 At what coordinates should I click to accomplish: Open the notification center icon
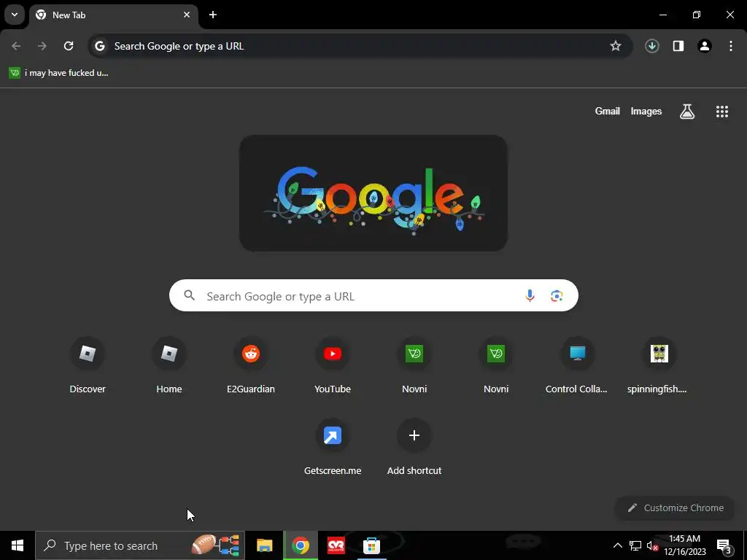pyautogui.click(x=724, y=545)
